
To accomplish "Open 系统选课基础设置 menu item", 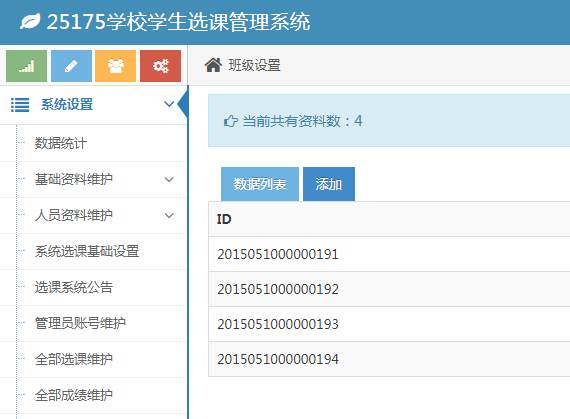I will (x=87, y=251).
